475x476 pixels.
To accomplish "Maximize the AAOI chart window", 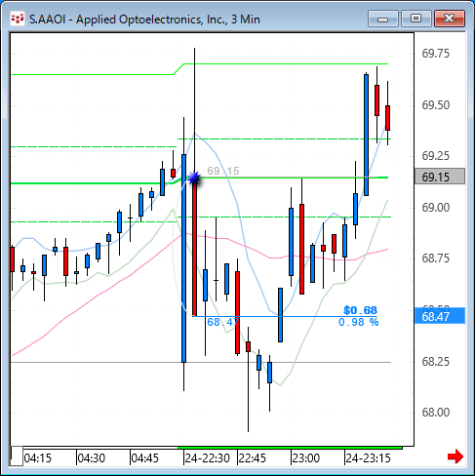I will [416, 19].
